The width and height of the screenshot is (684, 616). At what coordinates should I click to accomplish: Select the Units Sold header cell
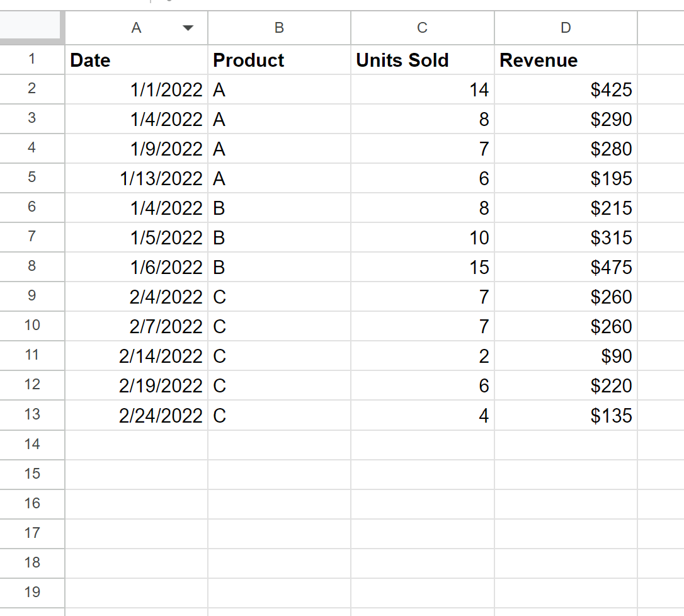(422, 60)
